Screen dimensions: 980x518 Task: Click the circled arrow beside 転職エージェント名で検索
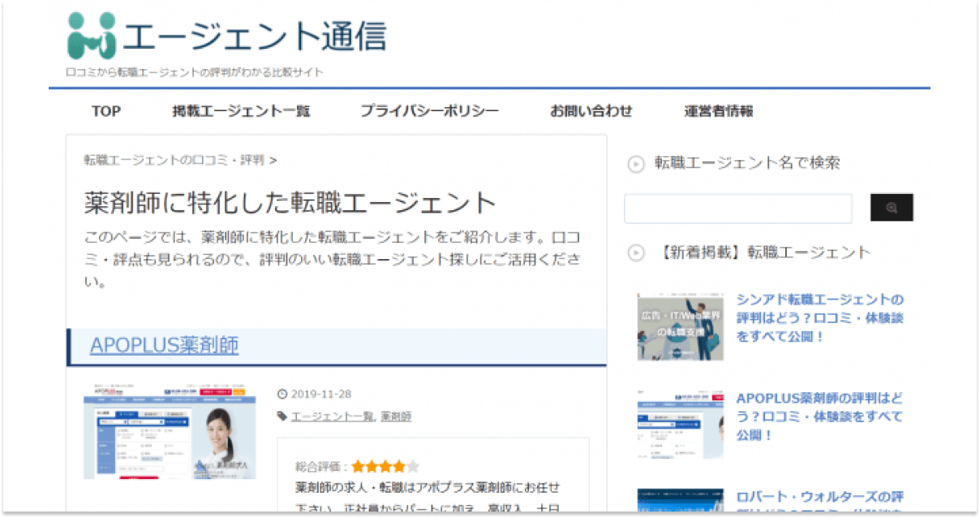[x=636, y=164]
